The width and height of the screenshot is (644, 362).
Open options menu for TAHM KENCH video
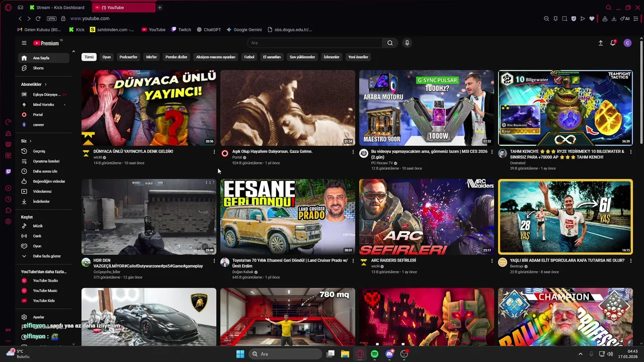tap(630, 152)
